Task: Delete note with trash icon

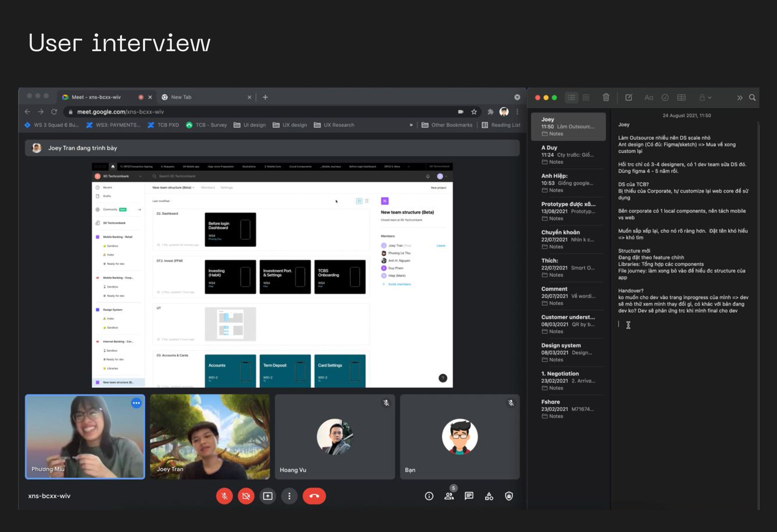Action: coord(606,97)
